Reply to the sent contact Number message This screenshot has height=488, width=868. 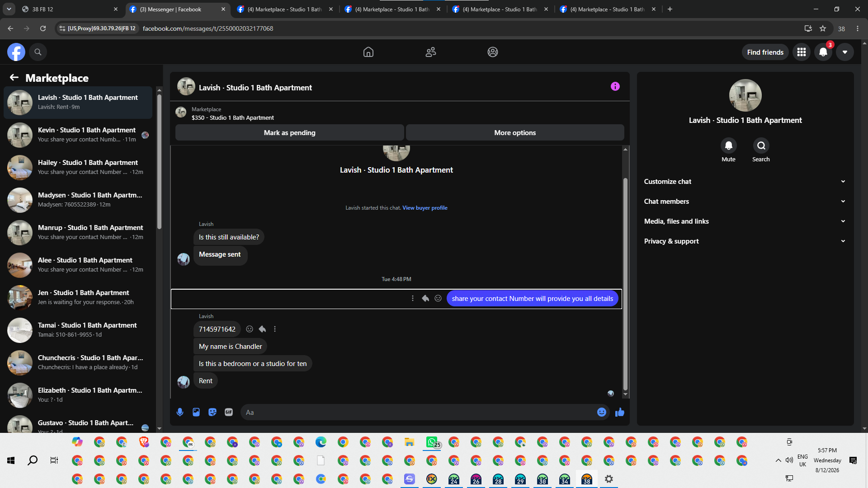[425, 298]
